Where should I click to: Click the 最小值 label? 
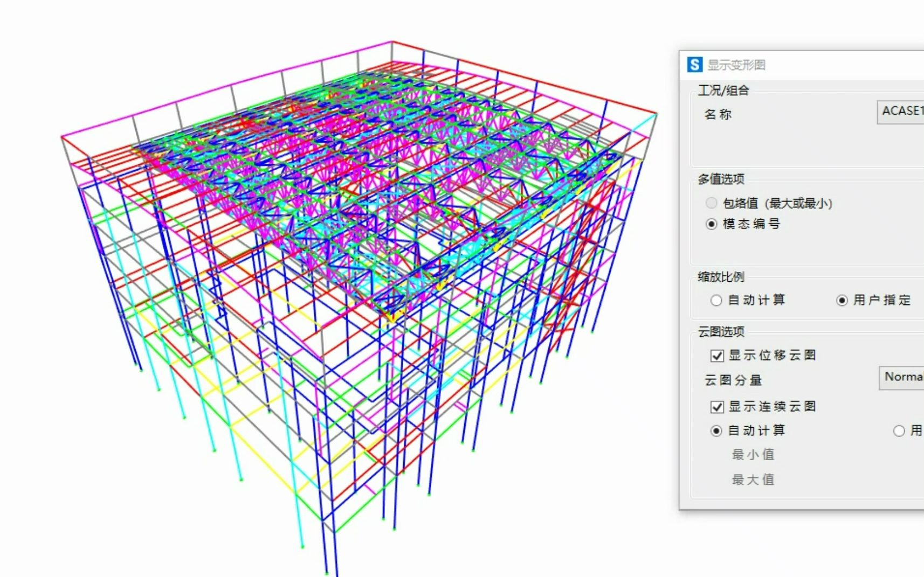click(753, 455)
